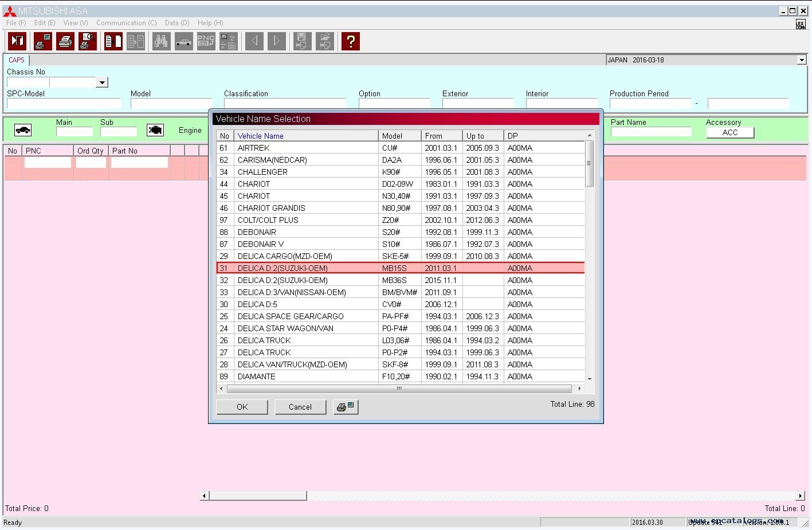Click vehicle list horizontal scrollbar thumb
The width and height of the screenshot is (812, 530).
point(399,388)
